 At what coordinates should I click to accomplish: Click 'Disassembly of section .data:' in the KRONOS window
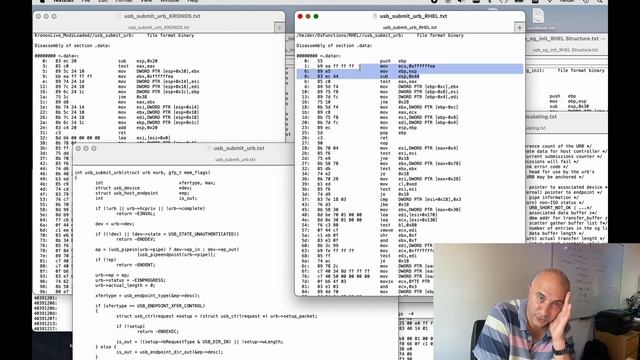click(72, 46)
